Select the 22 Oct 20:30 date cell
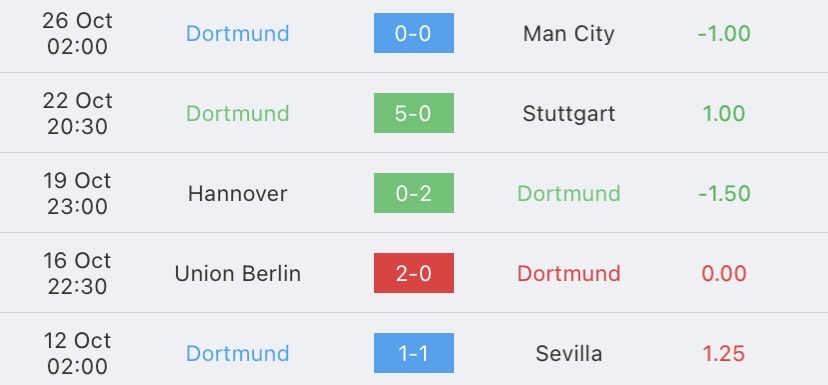The width and height of the screenshot is (828, 385). coord(78,113)
